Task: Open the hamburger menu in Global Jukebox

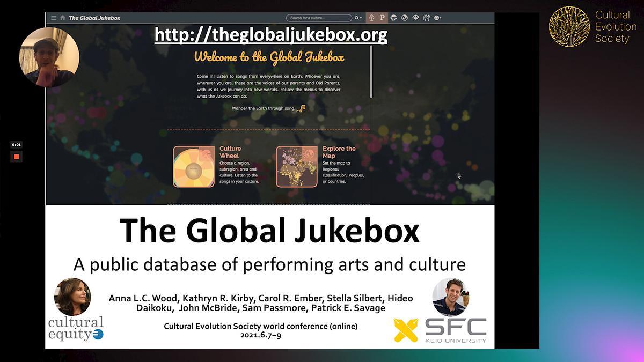Action: coord(53,18)
